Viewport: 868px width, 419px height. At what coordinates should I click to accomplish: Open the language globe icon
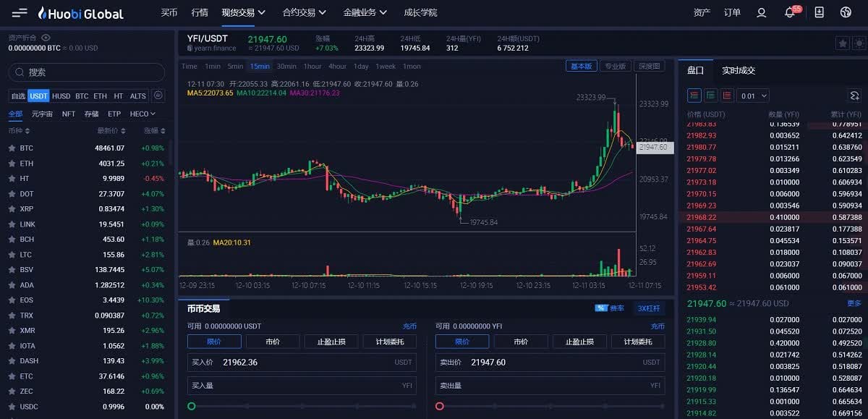click(846, 13)
